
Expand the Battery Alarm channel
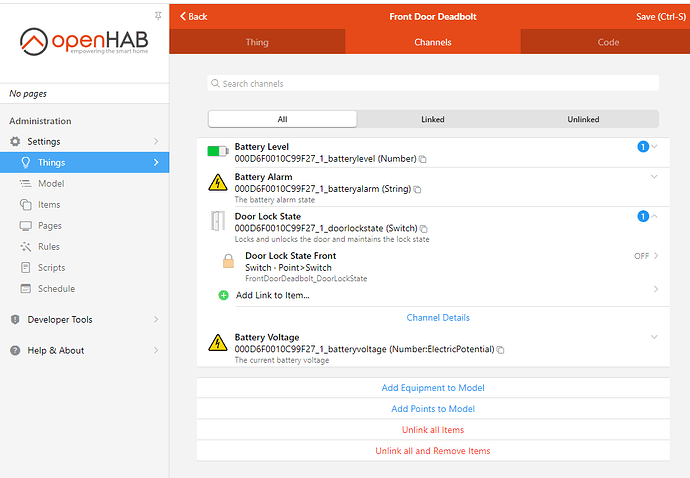[654, 177]
